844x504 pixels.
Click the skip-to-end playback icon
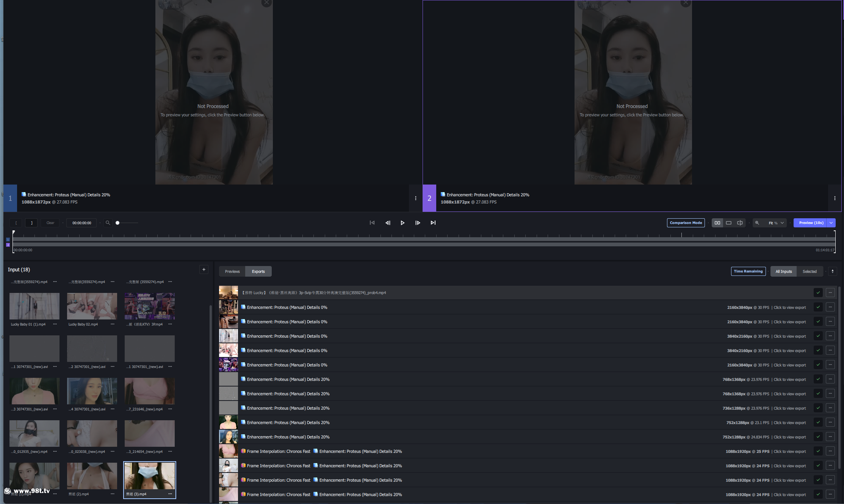point(432,222)
